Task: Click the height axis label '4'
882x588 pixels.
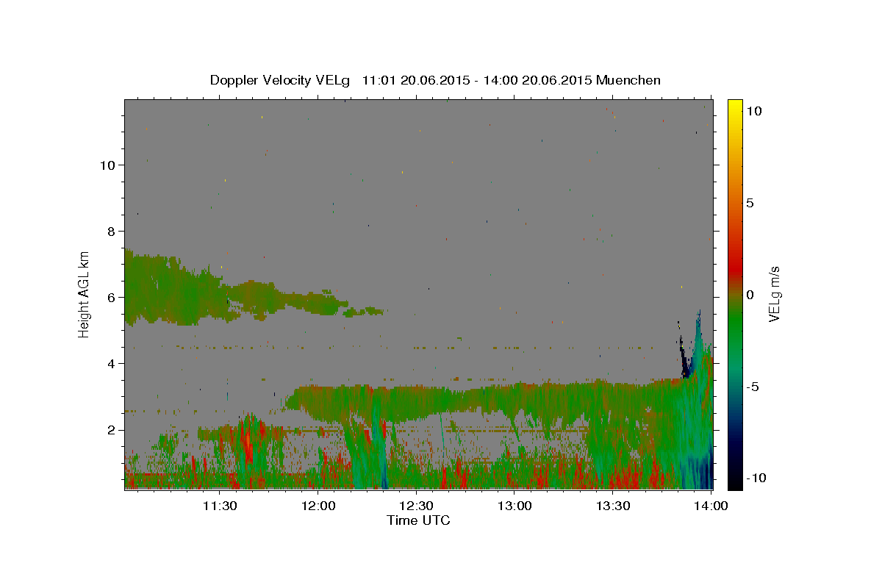Action: 111,363
